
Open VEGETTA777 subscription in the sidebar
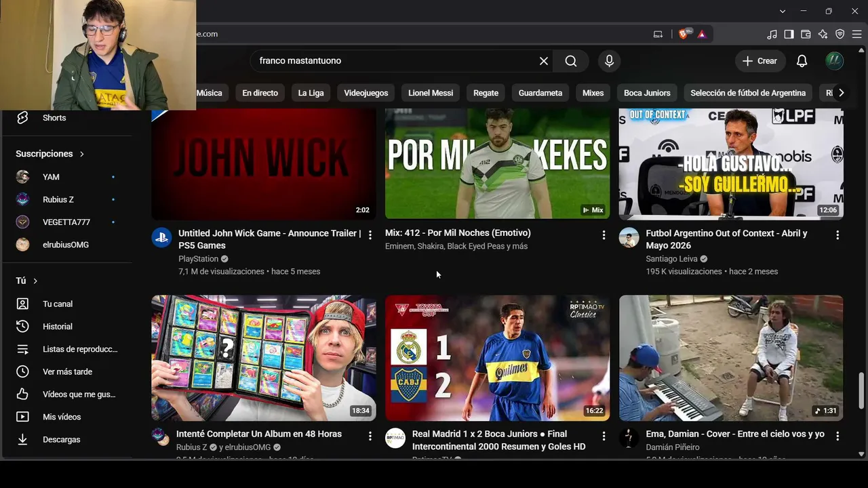(x=66, y=222)
